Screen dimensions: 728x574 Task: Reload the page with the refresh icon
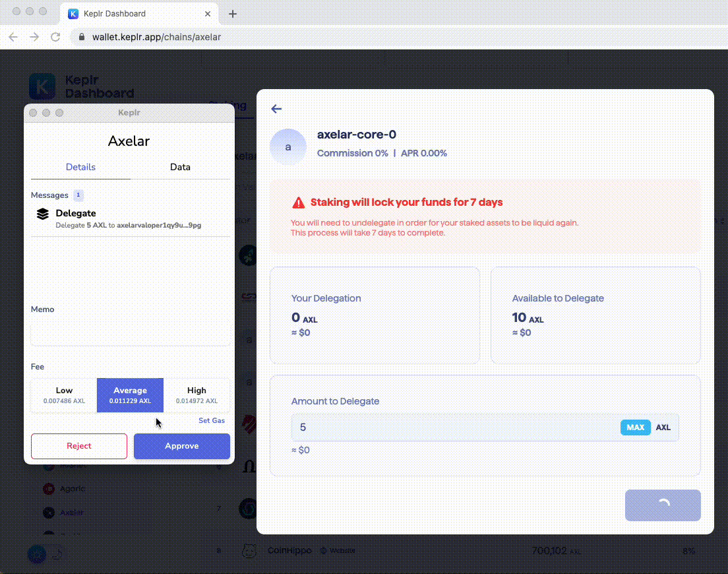(55, 37)
